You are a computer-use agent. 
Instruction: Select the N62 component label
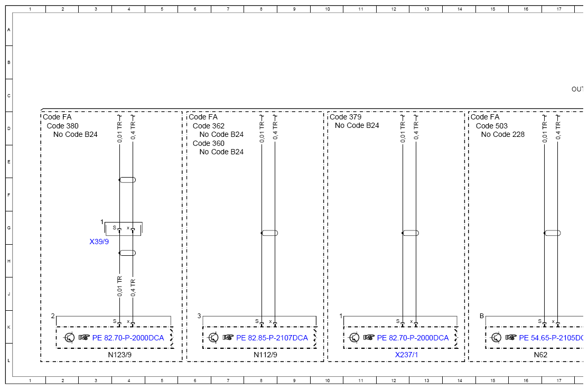[x=541, y=355]
